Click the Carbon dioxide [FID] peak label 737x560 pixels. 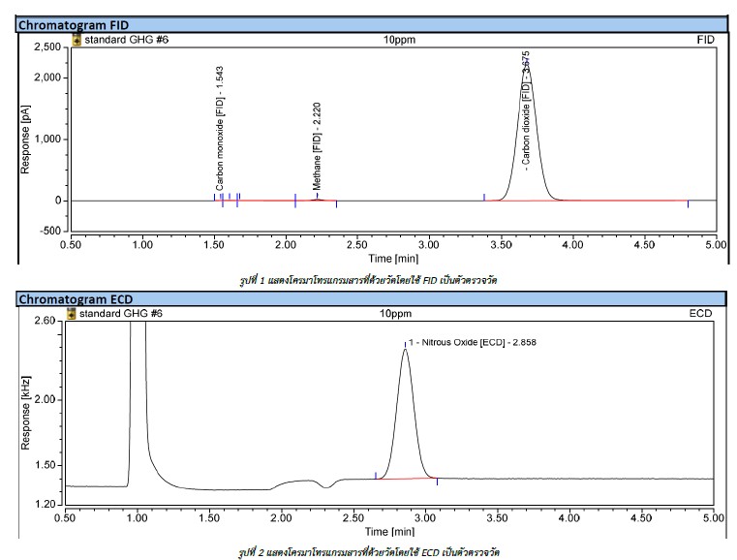pos(526,111)
